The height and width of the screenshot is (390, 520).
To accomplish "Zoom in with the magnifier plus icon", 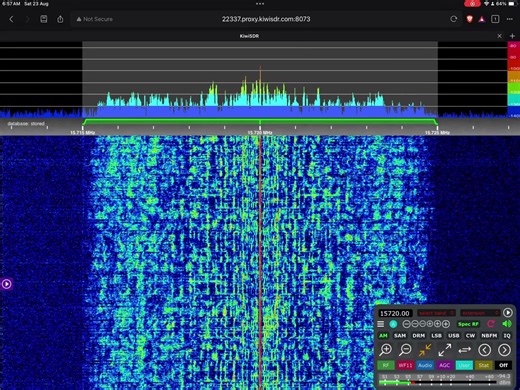I will (x=386, y=350).
